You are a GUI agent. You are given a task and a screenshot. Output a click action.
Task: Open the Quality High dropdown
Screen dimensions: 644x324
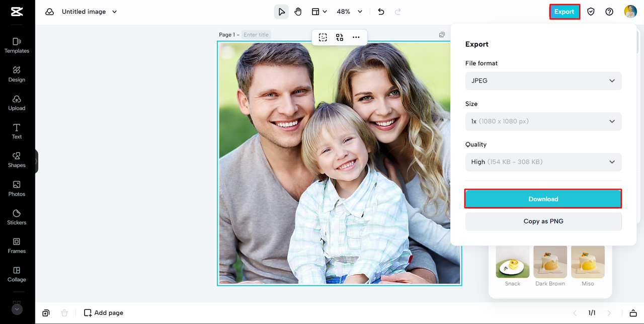tap(543, 162)
